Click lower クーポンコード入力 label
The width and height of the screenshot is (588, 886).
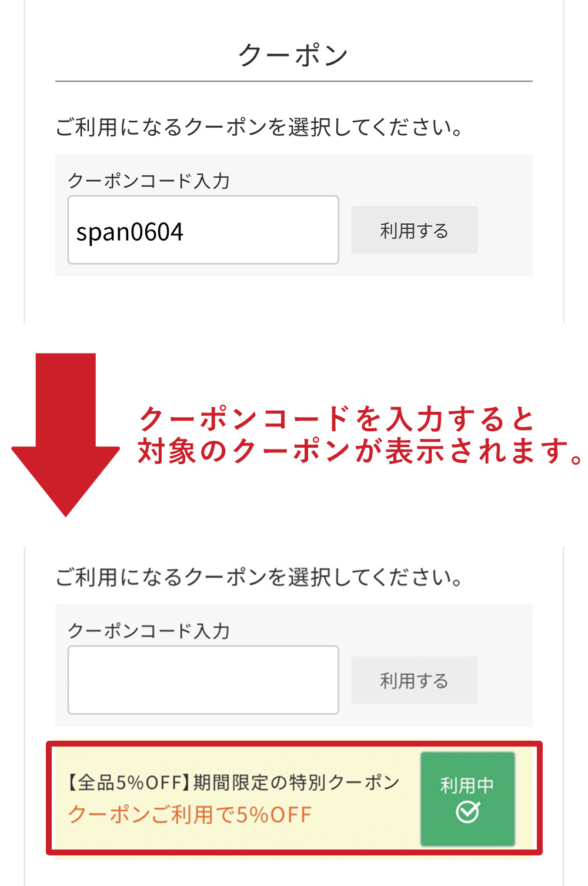pyautogui.click(x=149, y=631)
